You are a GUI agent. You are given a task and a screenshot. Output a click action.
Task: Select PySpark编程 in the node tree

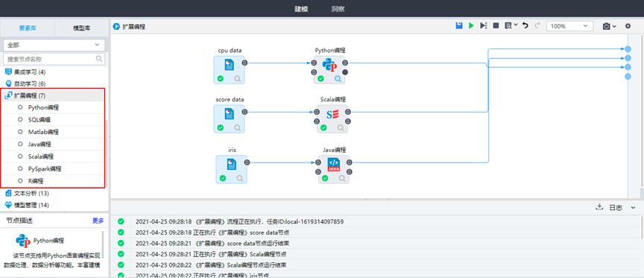[x=45, y=168]
